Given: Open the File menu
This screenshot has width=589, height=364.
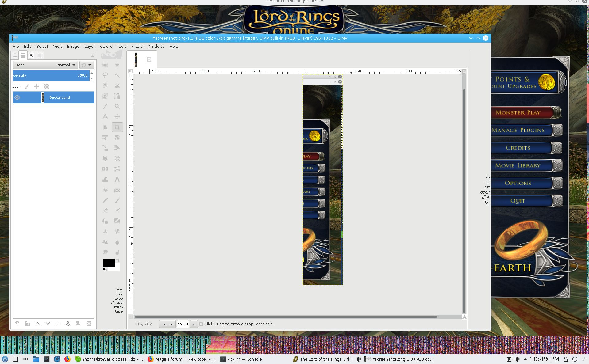Looking at the screenshot, I should [x=16, y=46].
